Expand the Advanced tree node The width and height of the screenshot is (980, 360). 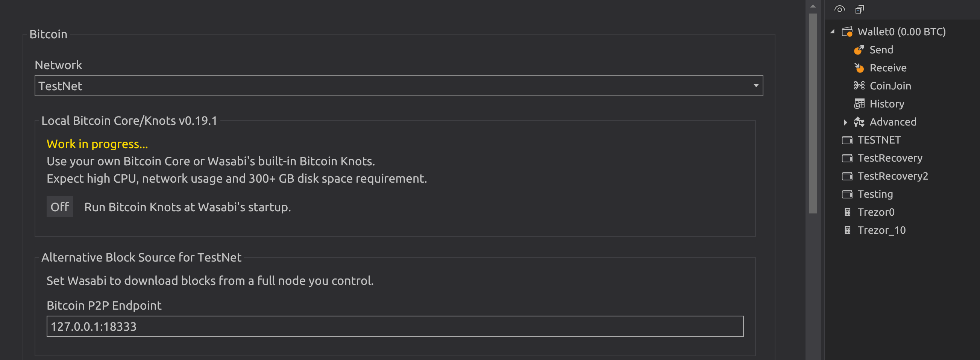point(845,122)
